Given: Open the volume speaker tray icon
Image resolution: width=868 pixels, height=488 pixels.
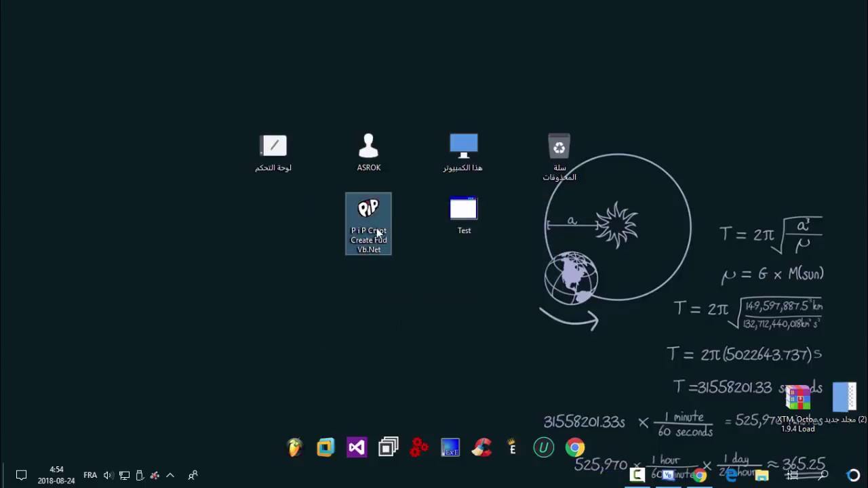Looking at the screenshot, I should (x=108, y=475).
